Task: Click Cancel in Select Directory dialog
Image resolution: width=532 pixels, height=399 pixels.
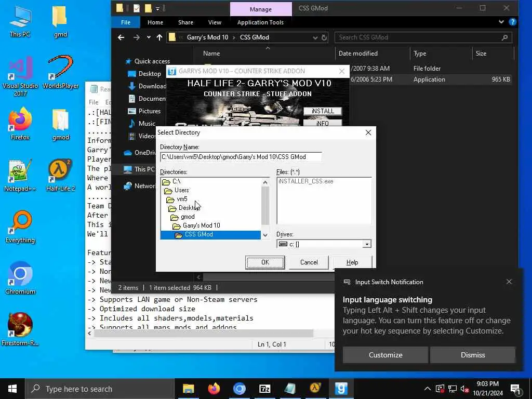Action: tap(309, 262)
